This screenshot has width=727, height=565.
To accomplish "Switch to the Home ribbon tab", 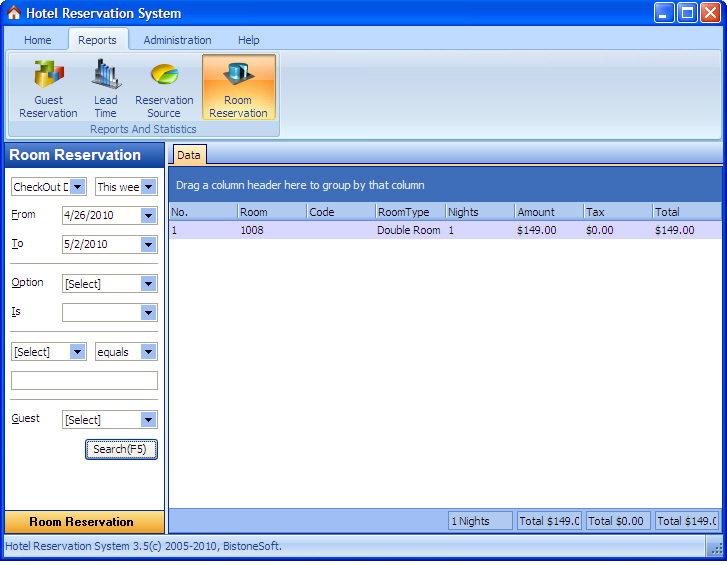I will click(x=38, y=40).
